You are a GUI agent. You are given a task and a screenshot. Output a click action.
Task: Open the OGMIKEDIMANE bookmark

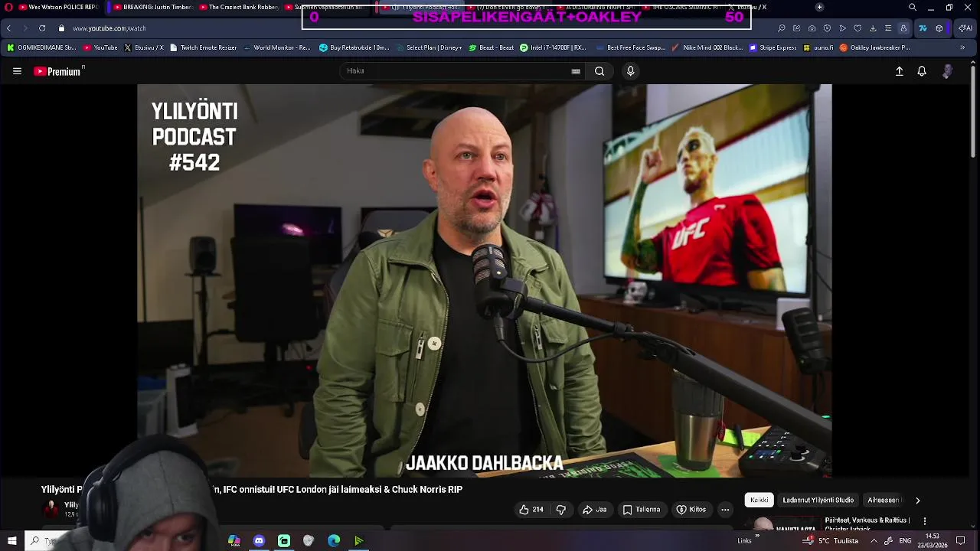coord(41,47)
